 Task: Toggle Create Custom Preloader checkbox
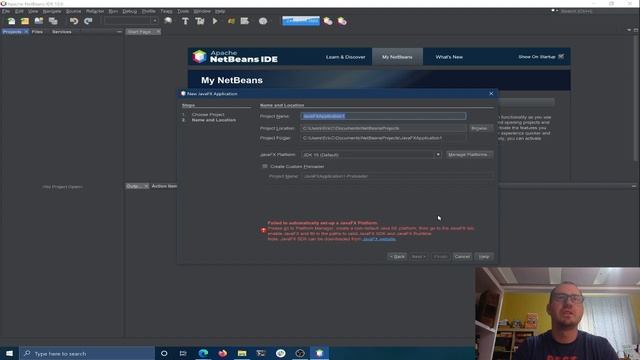pos(264,166)
